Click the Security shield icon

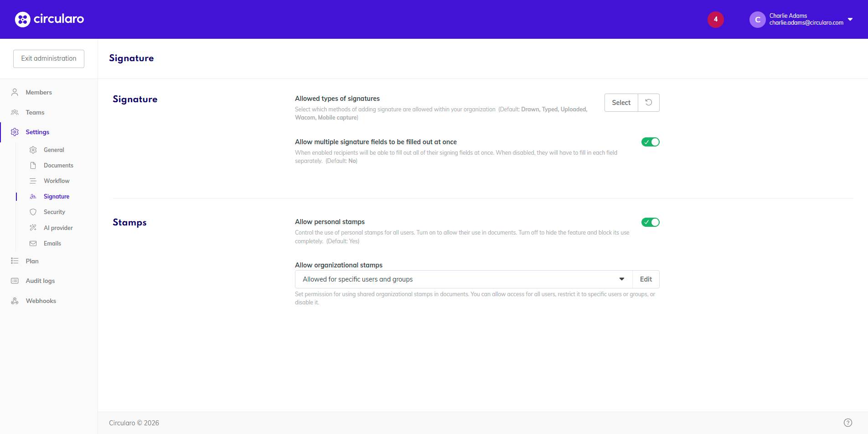pyautogui.click(x=33, y=212)
